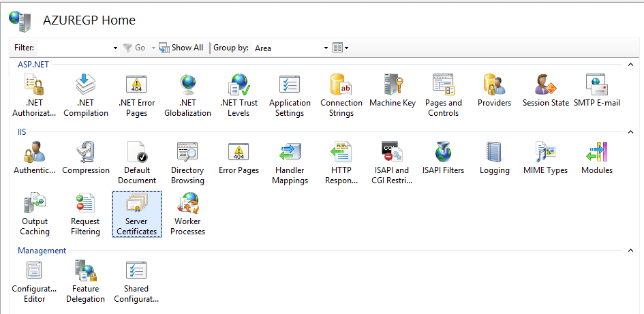Open the Handler Mappings feature
This screenshot has height=314, width=644.
pyautogui.click(x=290, y=163)
